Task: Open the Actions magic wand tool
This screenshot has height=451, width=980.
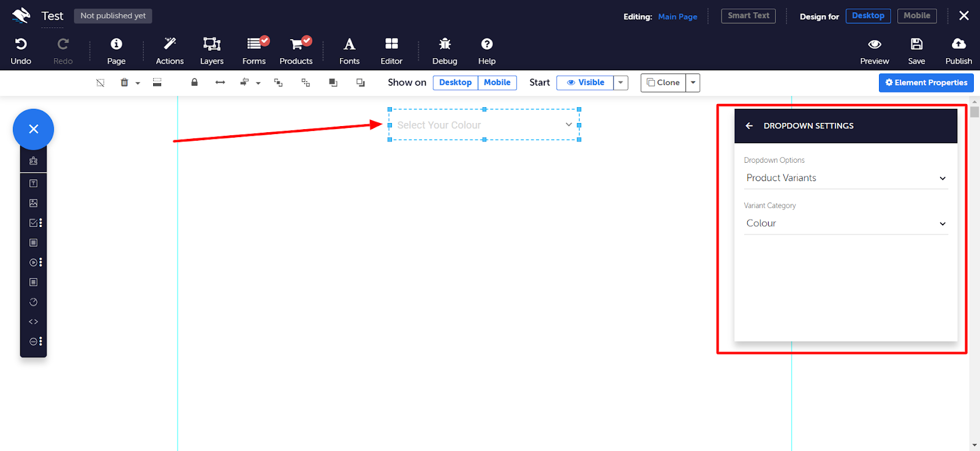Action: pos(170,51)
